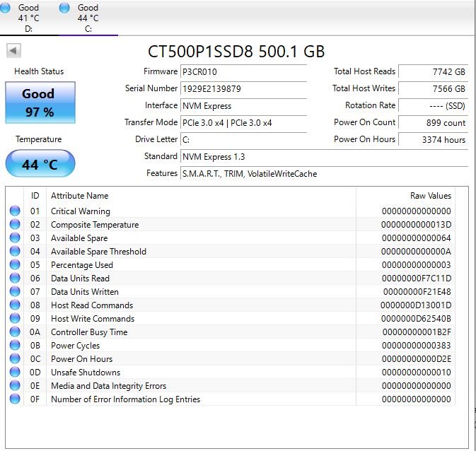Click the status icon for Percentage Used
476x451 pixels.
15,265
